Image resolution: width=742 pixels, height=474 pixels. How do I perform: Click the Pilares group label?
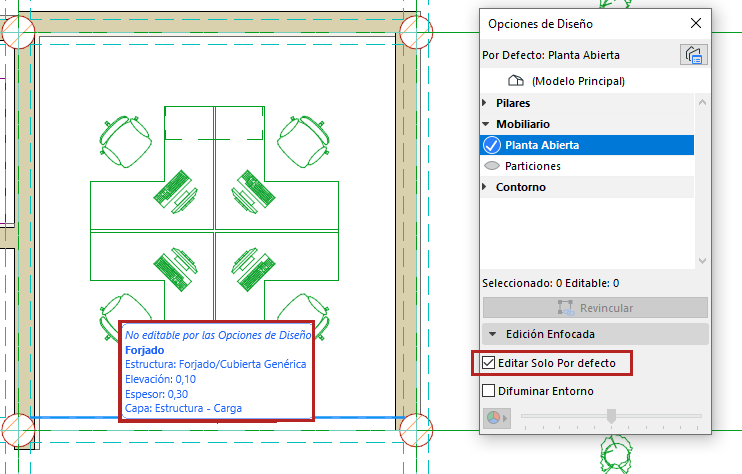coord(513,103)
